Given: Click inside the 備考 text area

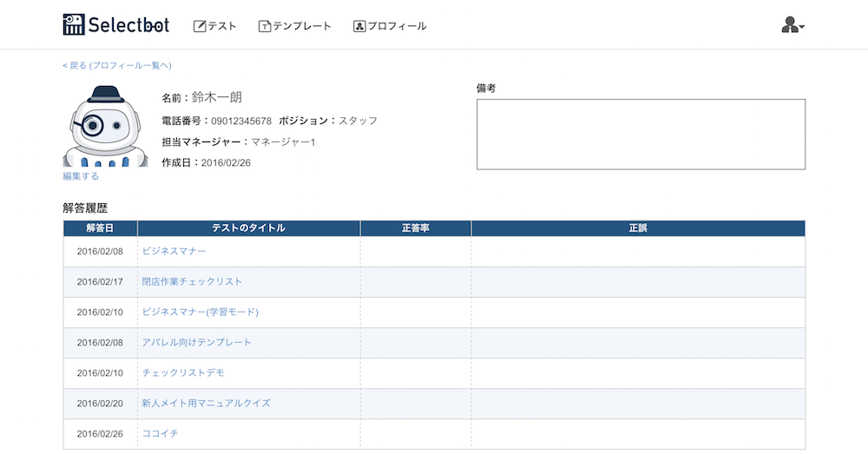Looking at the screenshot, I should (641, 135).
